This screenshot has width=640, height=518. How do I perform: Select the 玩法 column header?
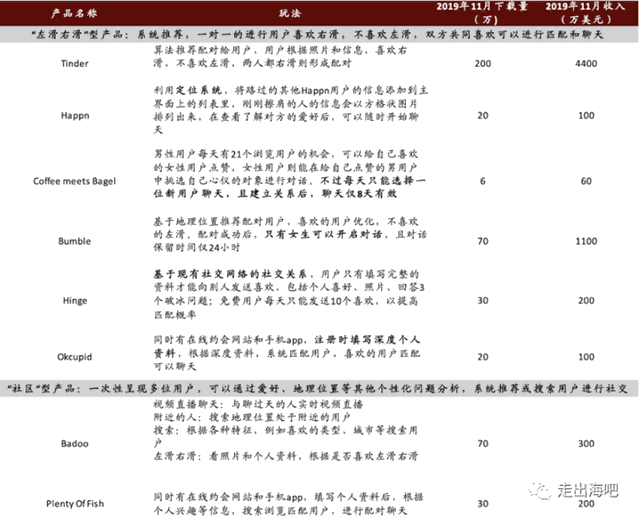290,13
